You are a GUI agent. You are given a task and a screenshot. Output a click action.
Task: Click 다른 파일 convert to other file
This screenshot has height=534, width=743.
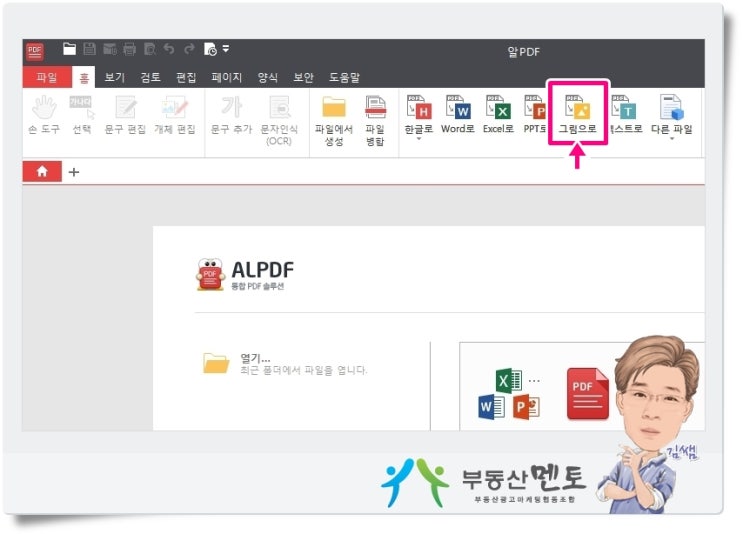(x=671, y=114)
